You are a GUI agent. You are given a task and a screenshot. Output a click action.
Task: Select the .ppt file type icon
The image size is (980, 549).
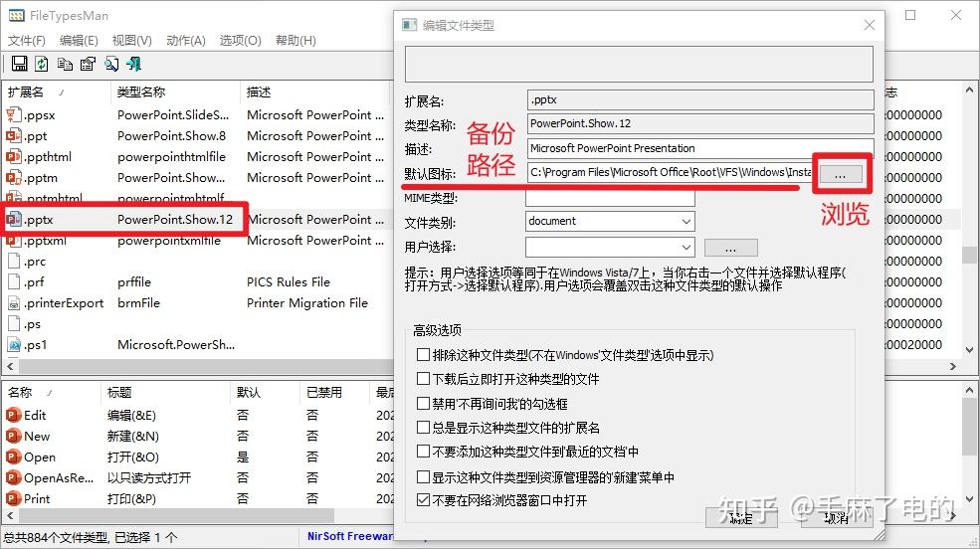pyautogui.click(x=14, y=135)
